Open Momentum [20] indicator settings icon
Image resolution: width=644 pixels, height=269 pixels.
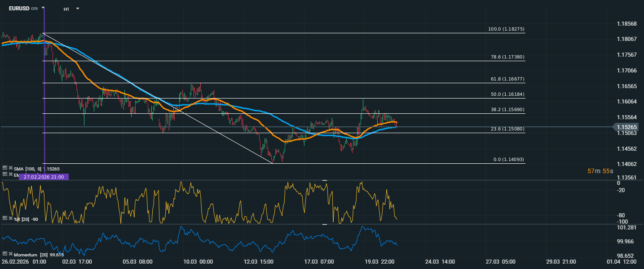[4, 254]
